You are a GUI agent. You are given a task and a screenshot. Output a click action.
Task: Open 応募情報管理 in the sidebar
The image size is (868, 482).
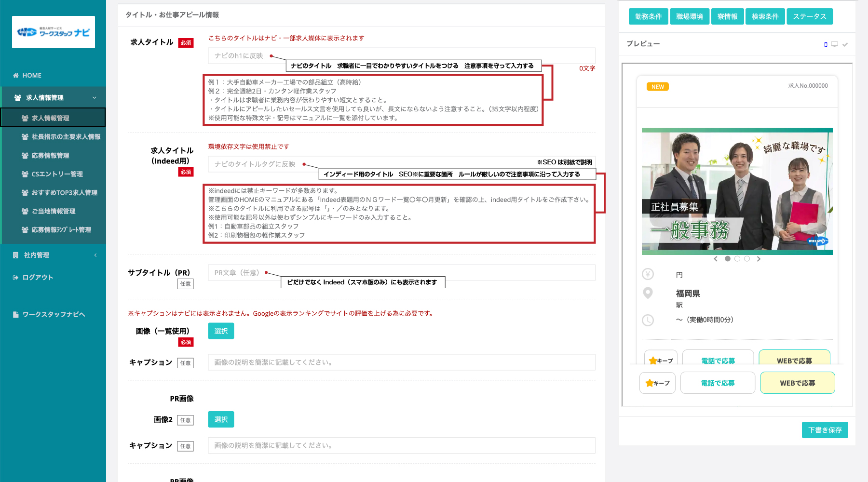[x=50, y=156]
